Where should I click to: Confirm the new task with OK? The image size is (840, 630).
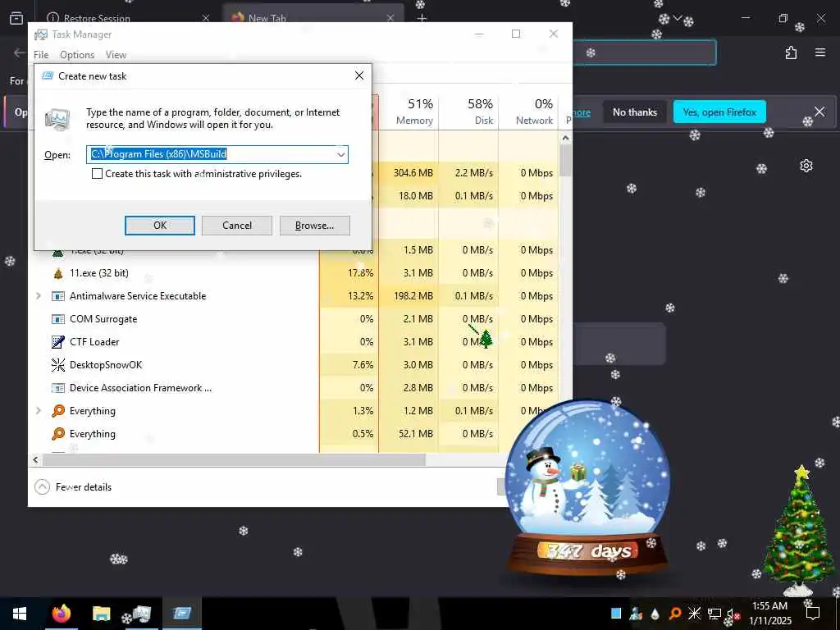coord(160,226)
